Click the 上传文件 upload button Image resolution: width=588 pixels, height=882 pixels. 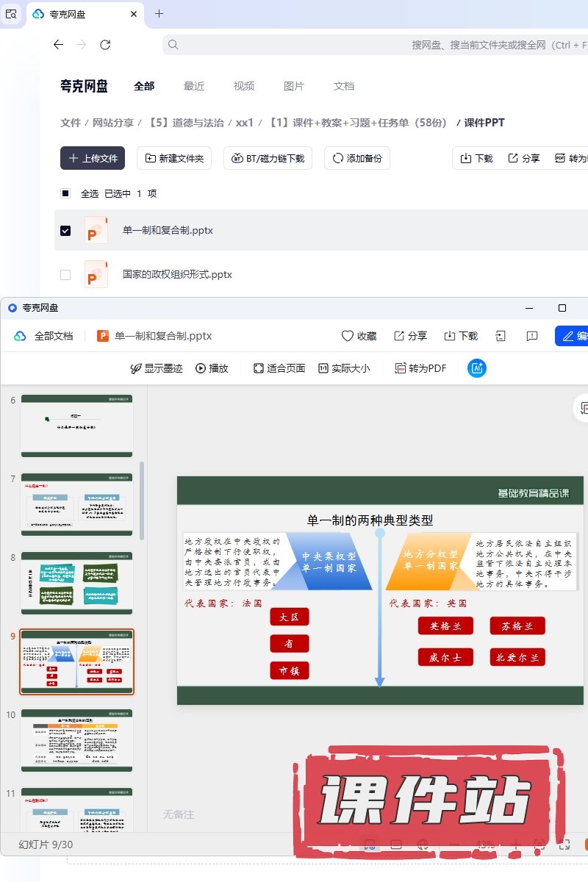click(x=93, y=158)
